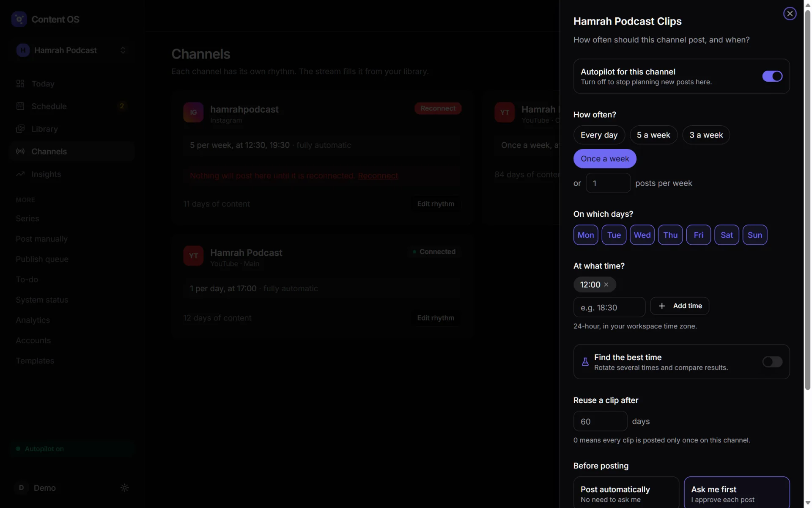Click the red Reconnect badge on hamrahpodcast

438,108
